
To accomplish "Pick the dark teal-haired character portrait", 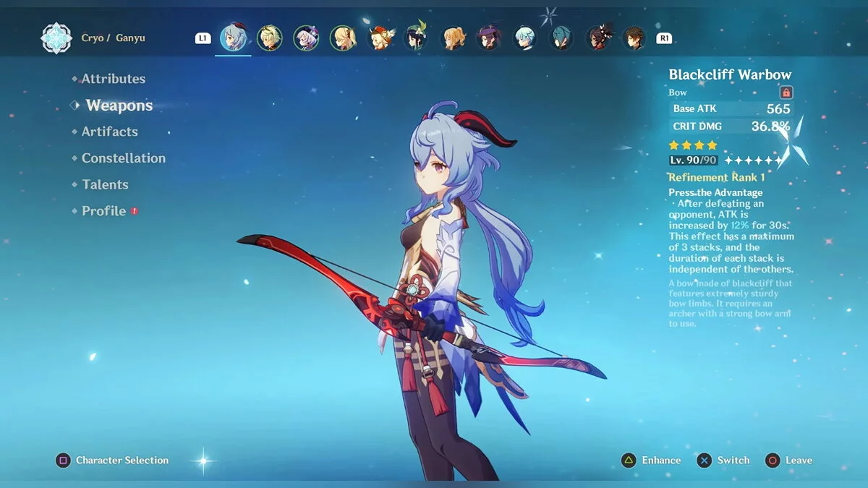I will 562,38.
